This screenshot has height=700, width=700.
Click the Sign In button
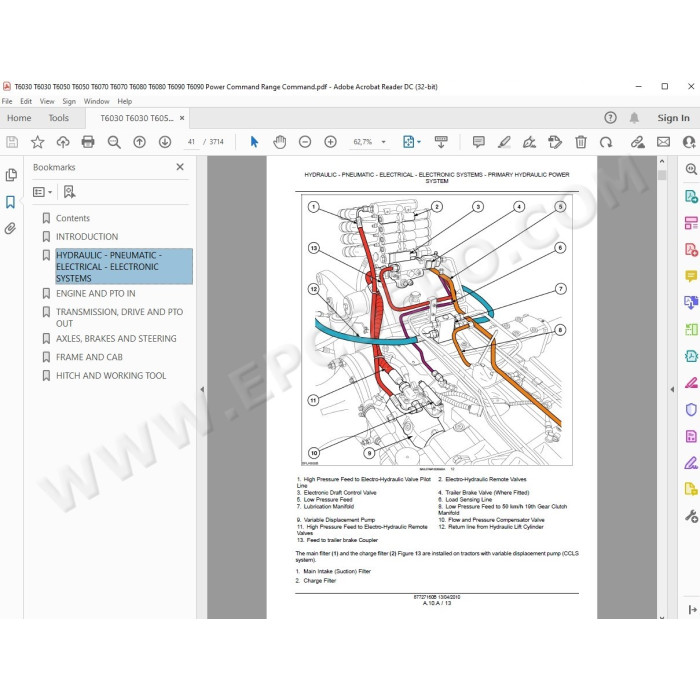pos(673,118)
